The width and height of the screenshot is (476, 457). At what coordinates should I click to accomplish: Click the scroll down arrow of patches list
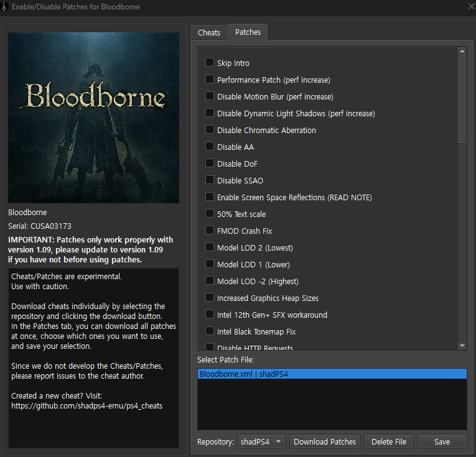462,346
